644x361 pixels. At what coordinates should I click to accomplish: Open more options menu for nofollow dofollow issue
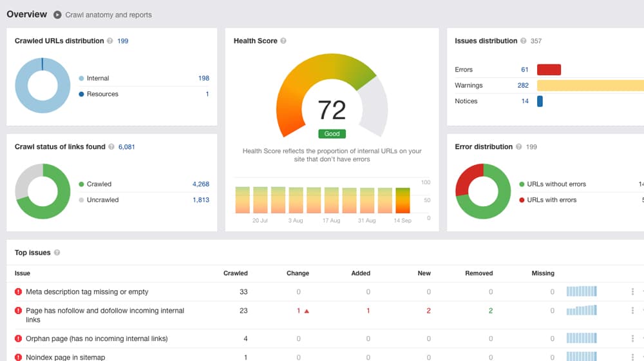(632, 311)
